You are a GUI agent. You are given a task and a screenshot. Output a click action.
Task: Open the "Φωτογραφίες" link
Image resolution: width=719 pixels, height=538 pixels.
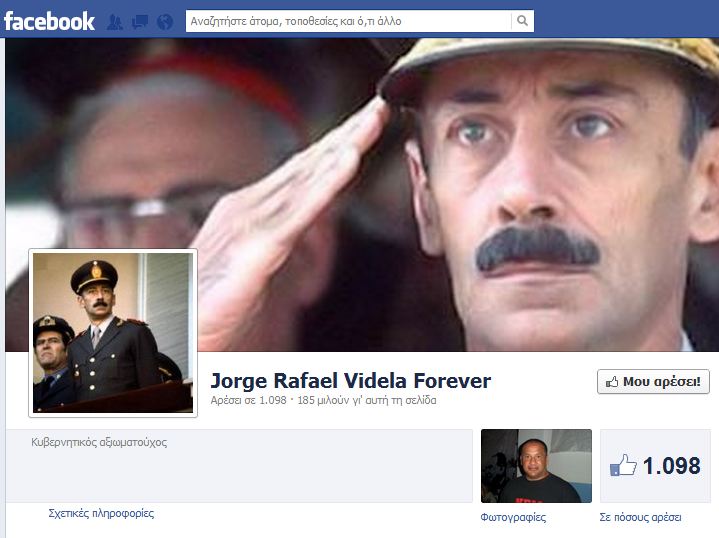(513, 517)
